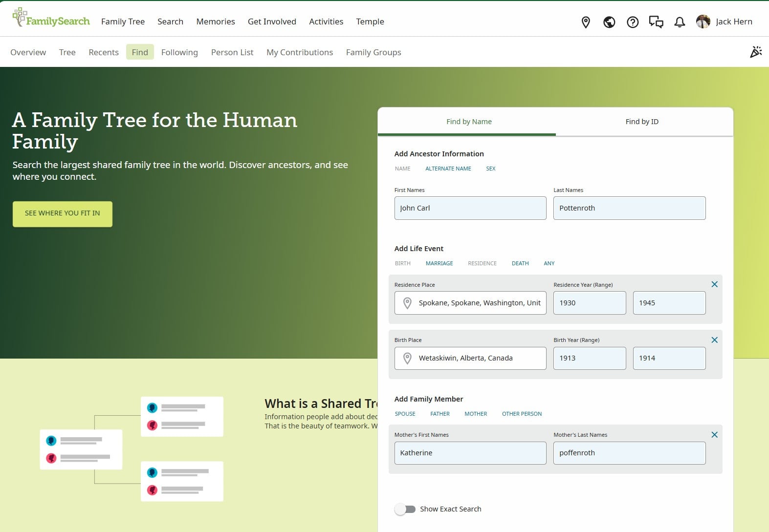Click the See Where You Fit In button

pyautogui.click(x=63, y=213)
